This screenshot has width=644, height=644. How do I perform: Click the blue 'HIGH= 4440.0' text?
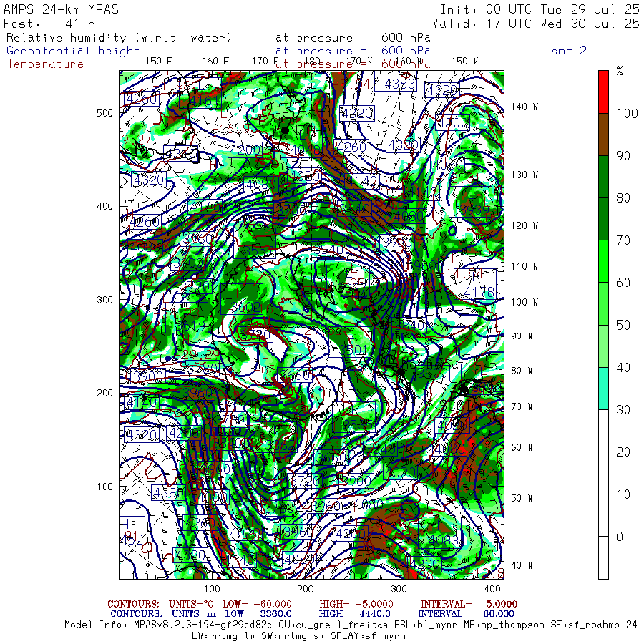point(354,614)
